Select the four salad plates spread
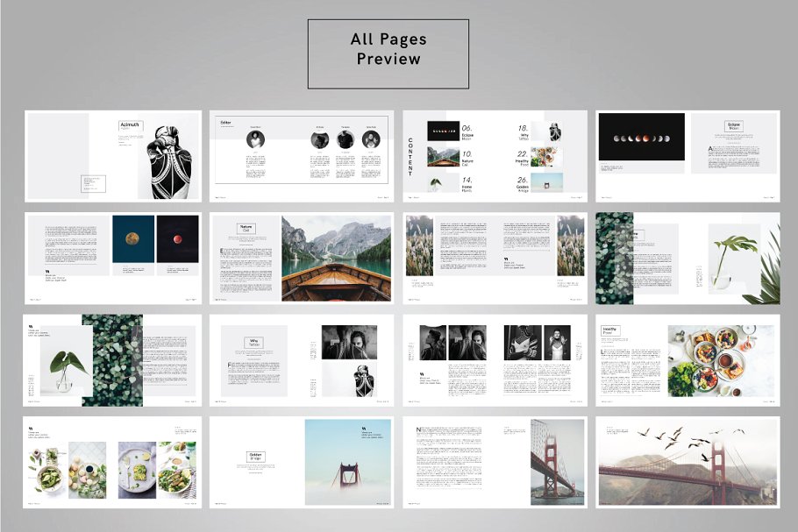 (x=113, y=470)
